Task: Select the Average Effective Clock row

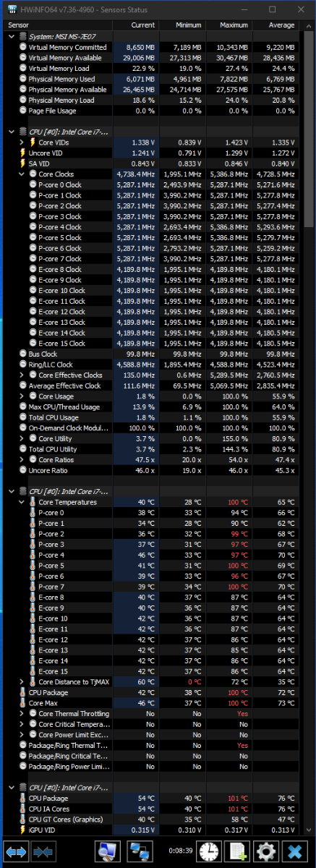Action: (x=150, y=386)
